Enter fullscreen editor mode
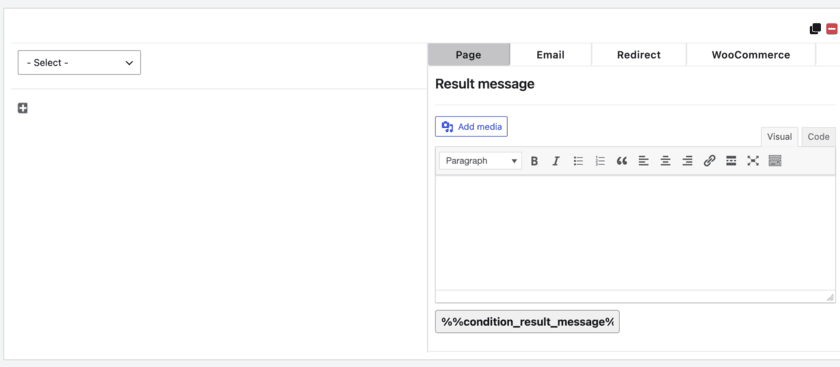This screenshot has height=367, width=840. [753, 161]
